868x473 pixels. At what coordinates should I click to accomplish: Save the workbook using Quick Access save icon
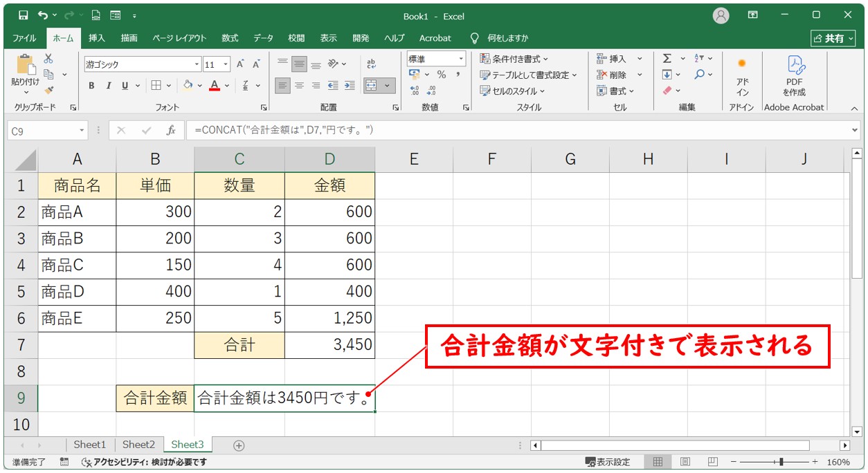[24, 13]
